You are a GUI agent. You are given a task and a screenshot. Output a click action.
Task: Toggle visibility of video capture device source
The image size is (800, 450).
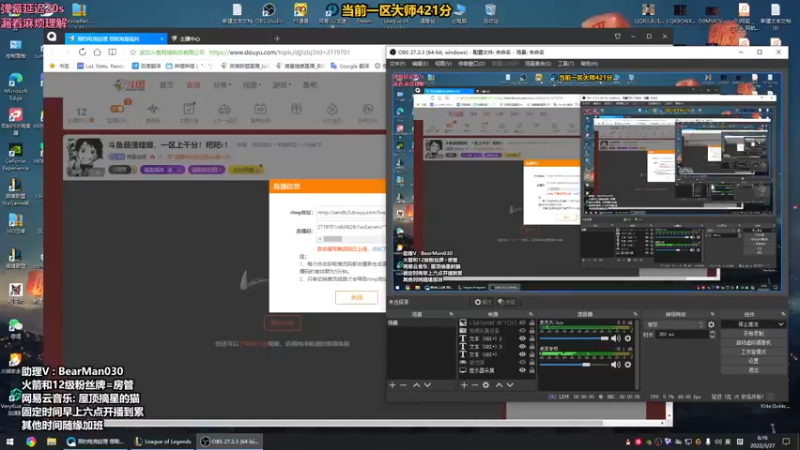pyautogui.click(x=522, y=331)
